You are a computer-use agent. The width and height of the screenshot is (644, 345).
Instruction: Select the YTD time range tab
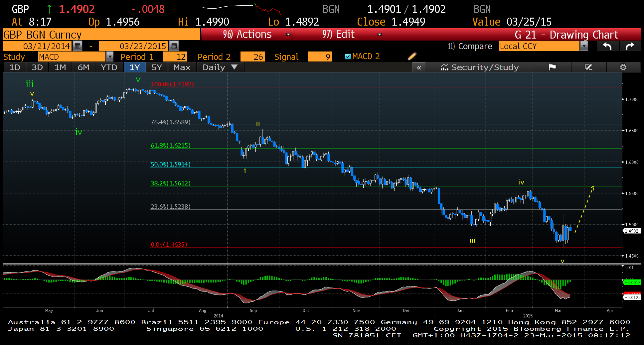point(109,67)
